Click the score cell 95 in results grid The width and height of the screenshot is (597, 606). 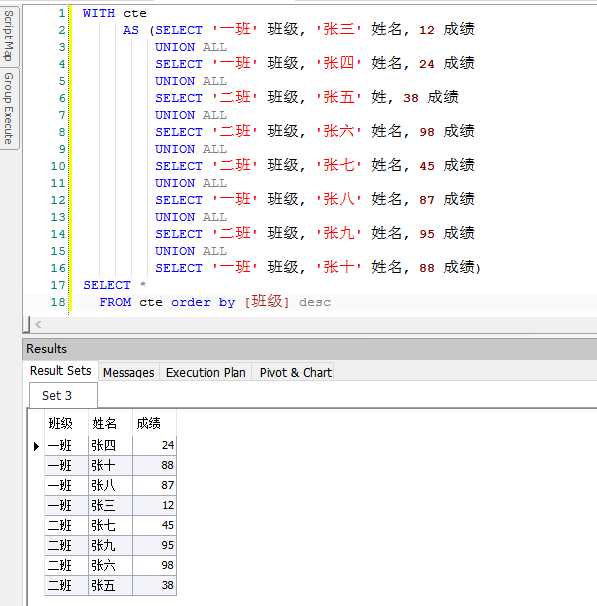point(154,546)
